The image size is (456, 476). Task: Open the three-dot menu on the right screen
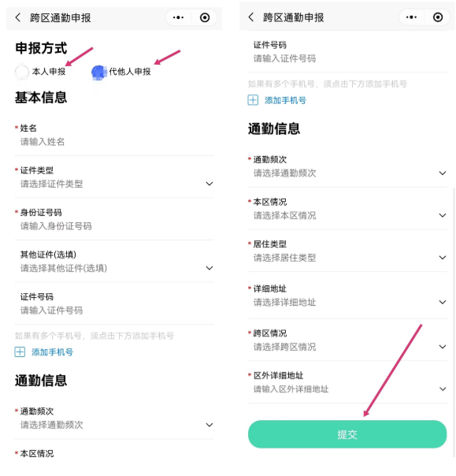(411, 17)
